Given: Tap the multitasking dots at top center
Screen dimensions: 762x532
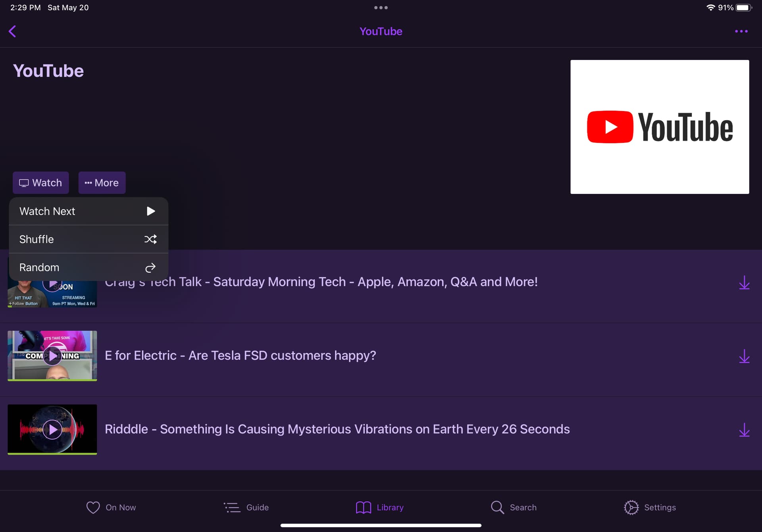Looking at the screenshot, I should click(x=381, y=8).
